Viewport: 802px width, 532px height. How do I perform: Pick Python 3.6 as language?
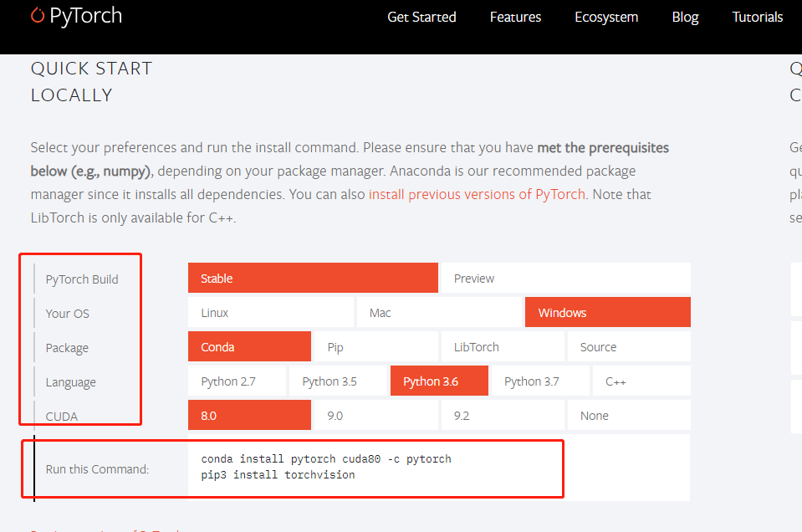coord(439,381)
